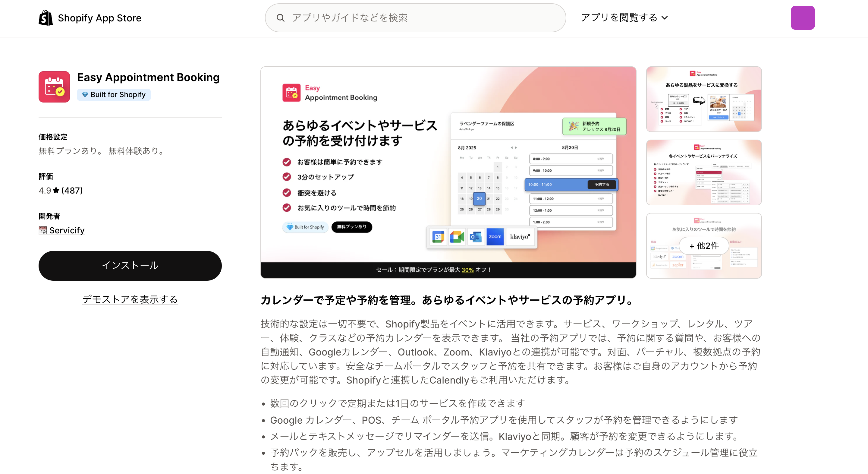This screenshot has height=474, width=868.
Task: Open the あらゆる製品をサービスに変換する thumbnail
Action: pyautogui.click(x=704, y=99)
